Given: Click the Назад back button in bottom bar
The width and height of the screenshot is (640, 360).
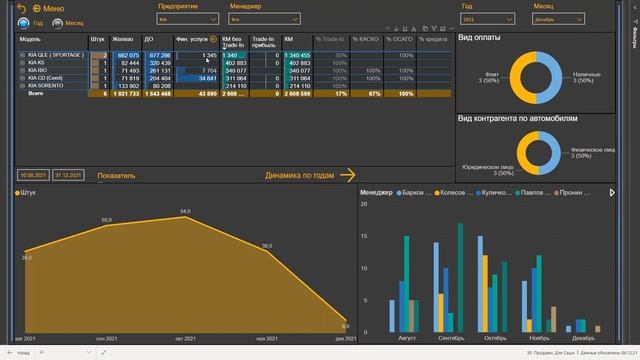Looking at the screenshot, I should (x=18, y=353).
